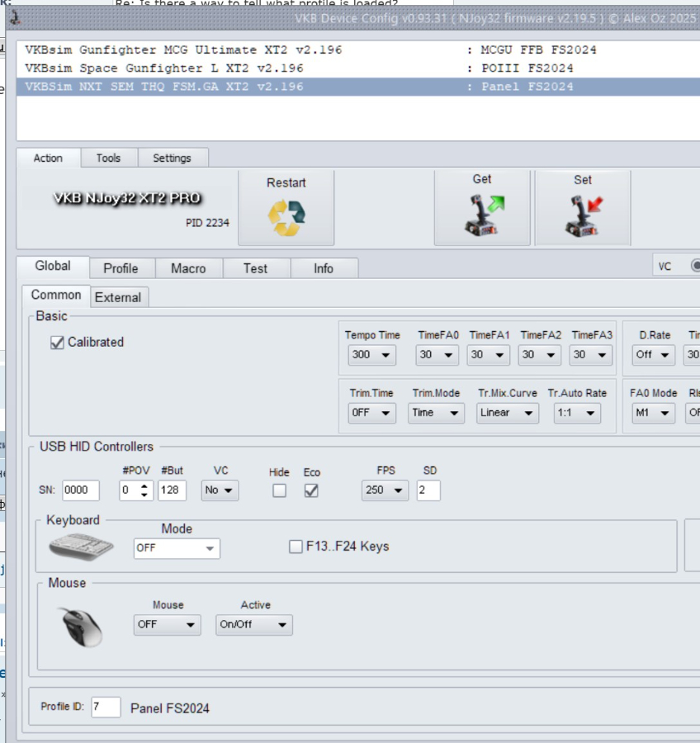The width and height of the screenshot is (700, 743).
Task: Toggle the Hide checkbox
Action: 279,490
